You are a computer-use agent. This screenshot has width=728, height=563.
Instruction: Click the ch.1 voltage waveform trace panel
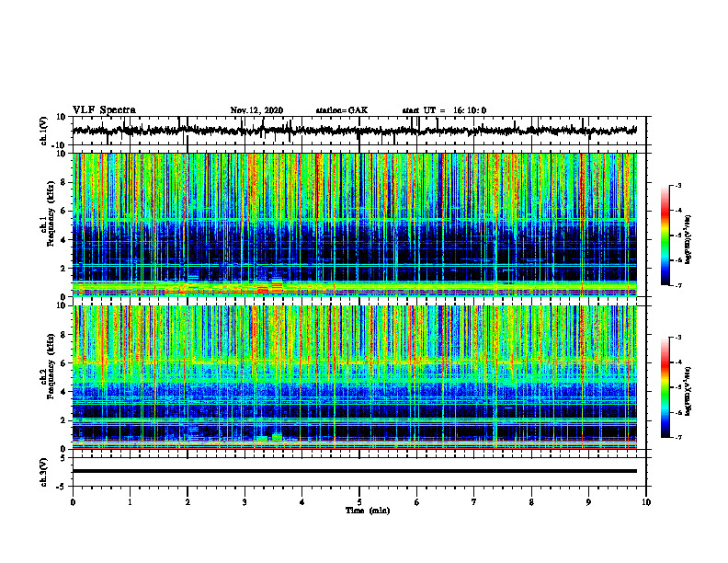click(359, 131)
